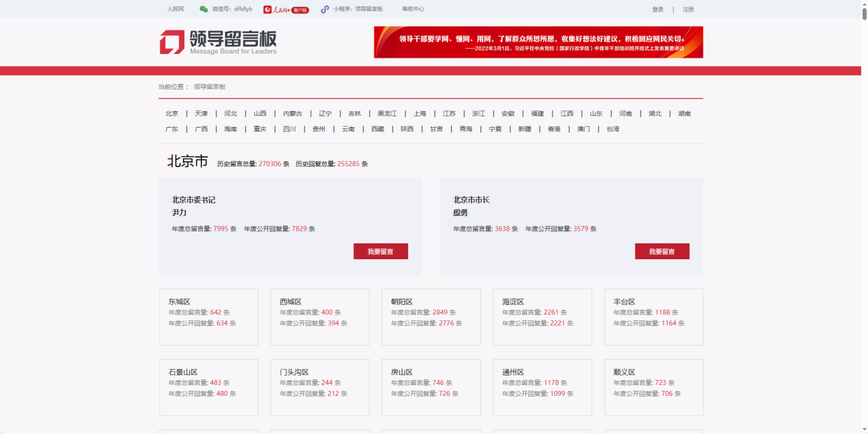Open the 人民网+ 客户端 app logo

[x=286, y=10]
